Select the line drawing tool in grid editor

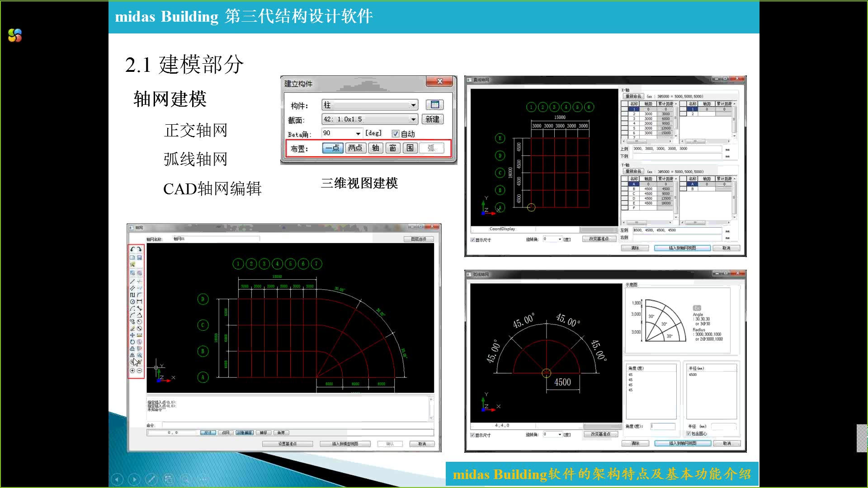(132, 281)
